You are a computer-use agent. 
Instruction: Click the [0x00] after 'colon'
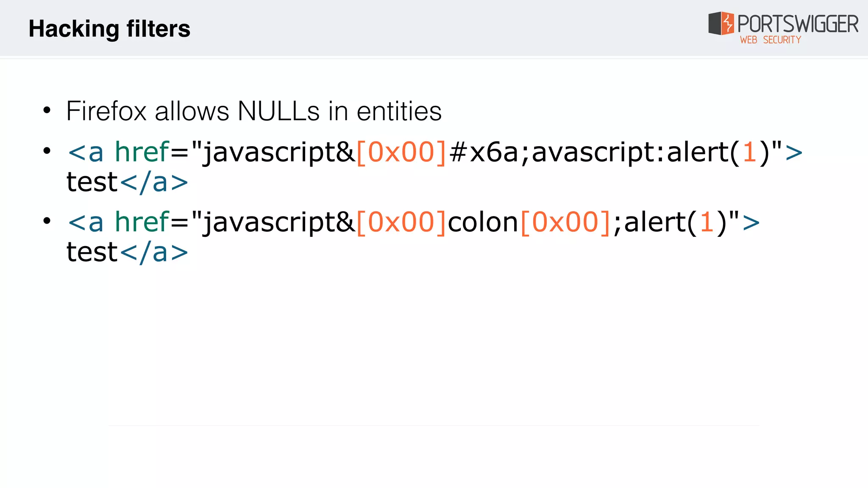(565, 222)
